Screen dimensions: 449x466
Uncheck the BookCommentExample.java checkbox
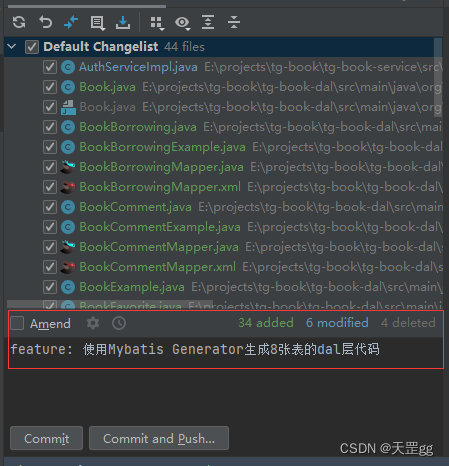click(50, 227)
